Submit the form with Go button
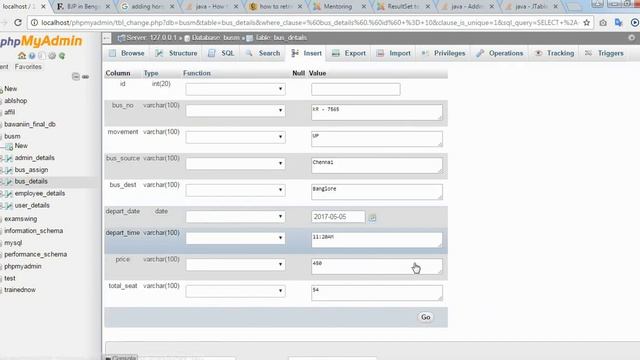Image resolution: width=640 pixels, height=360 pixels. click(426, 317)
